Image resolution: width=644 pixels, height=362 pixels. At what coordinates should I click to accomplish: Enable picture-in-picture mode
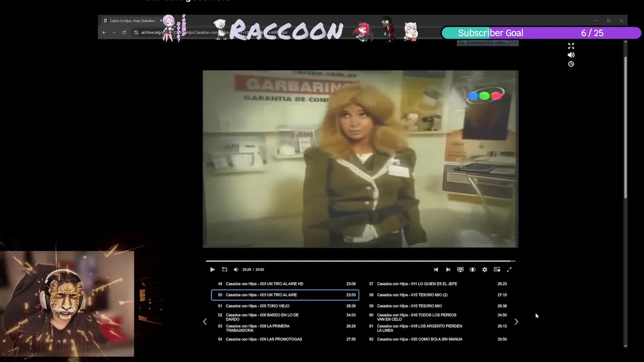(x=497, y=269)
